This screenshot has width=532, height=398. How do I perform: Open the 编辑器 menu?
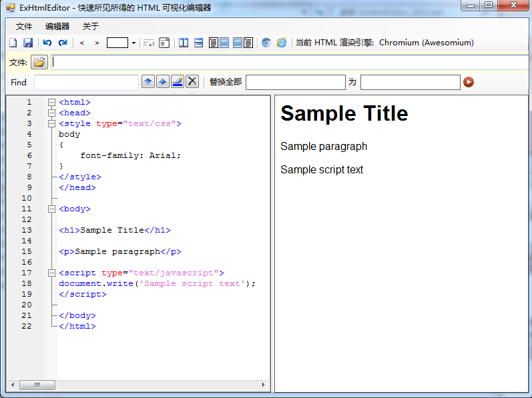pos(57,27)
